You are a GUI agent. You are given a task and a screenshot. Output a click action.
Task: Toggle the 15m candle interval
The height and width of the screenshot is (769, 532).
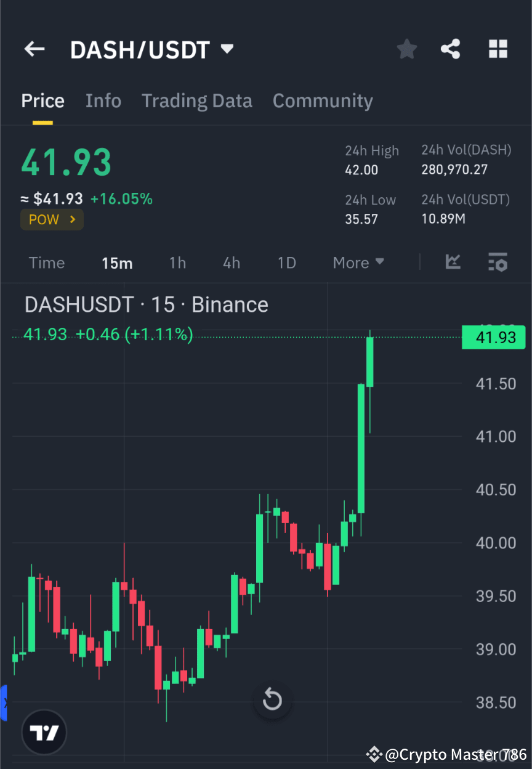click(117, 262)
